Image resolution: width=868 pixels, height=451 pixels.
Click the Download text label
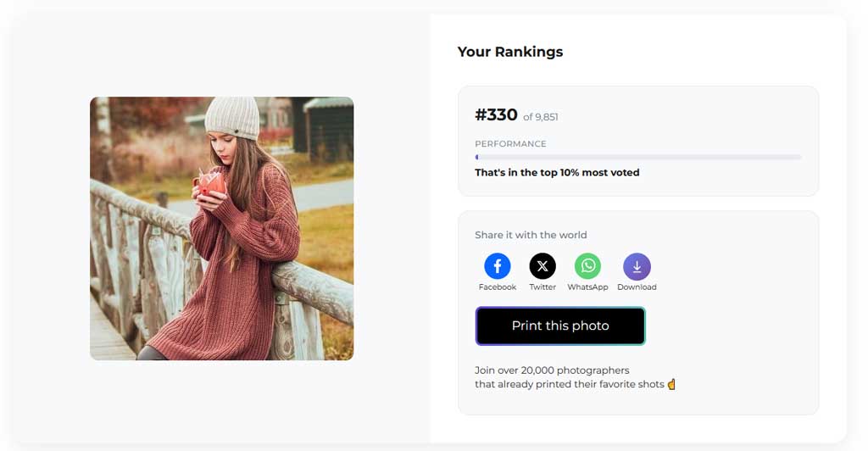(637, 287)
